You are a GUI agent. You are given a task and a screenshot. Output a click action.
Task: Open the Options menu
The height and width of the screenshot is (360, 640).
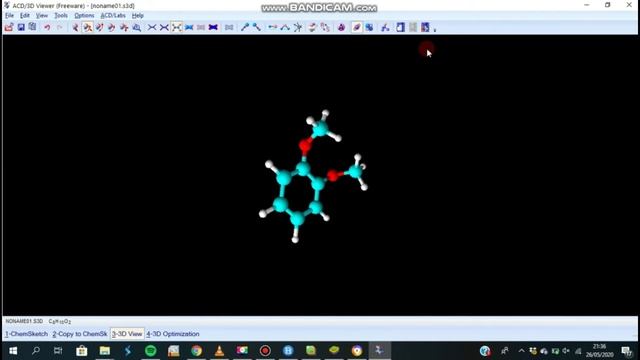pos(84,16)
